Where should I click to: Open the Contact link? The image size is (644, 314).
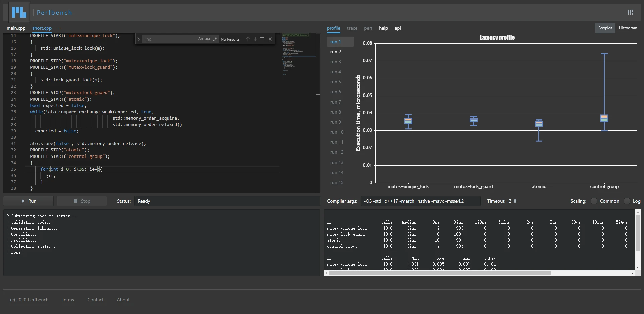[x=95, y=300]
